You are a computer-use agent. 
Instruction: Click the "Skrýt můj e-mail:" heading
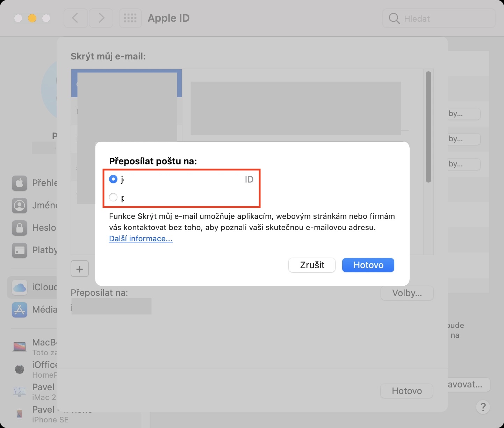(x=108, y=56)
